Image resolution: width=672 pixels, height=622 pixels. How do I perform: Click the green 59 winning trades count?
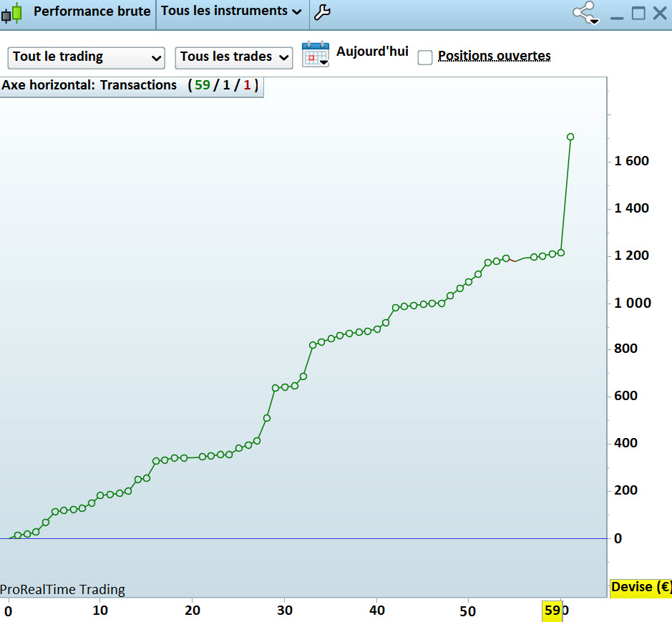coord(203,85)
